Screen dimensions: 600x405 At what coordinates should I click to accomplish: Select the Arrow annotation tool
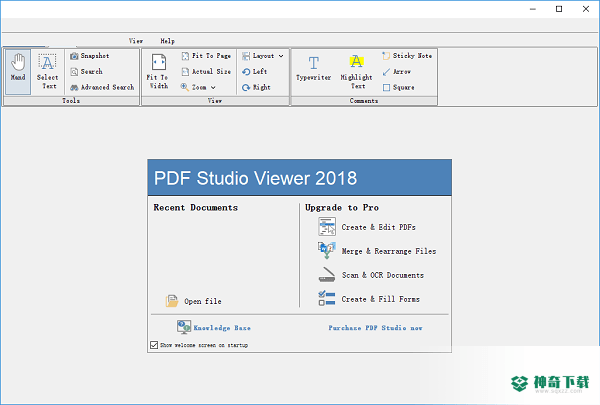[396, 72]
